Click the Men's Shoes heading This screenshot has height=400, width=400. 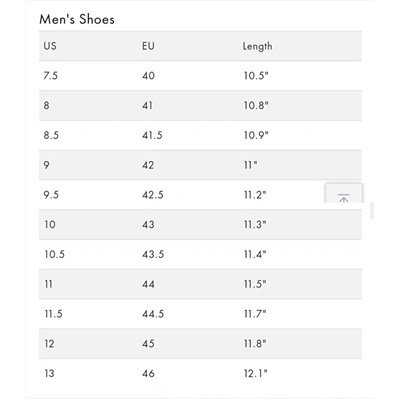tap(77, 19)
